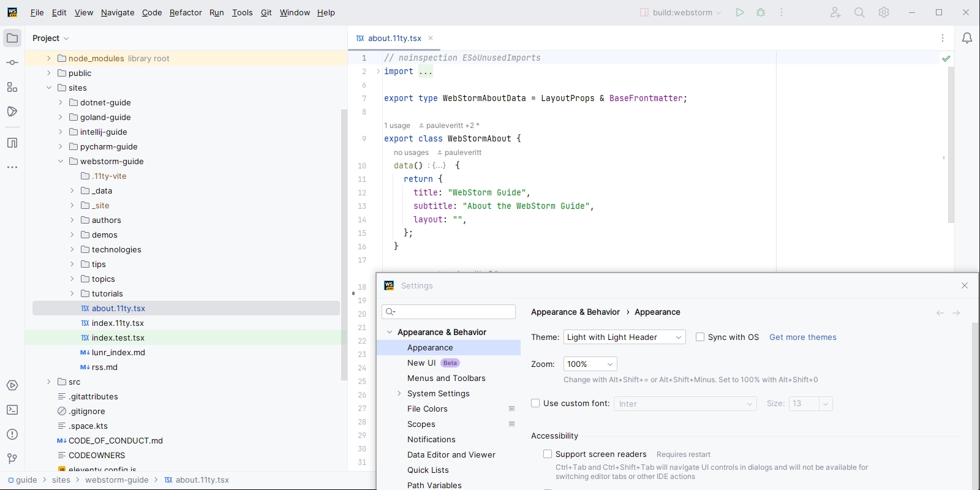
Task: Click the green inspection checkmark
Action: [946, 59]
